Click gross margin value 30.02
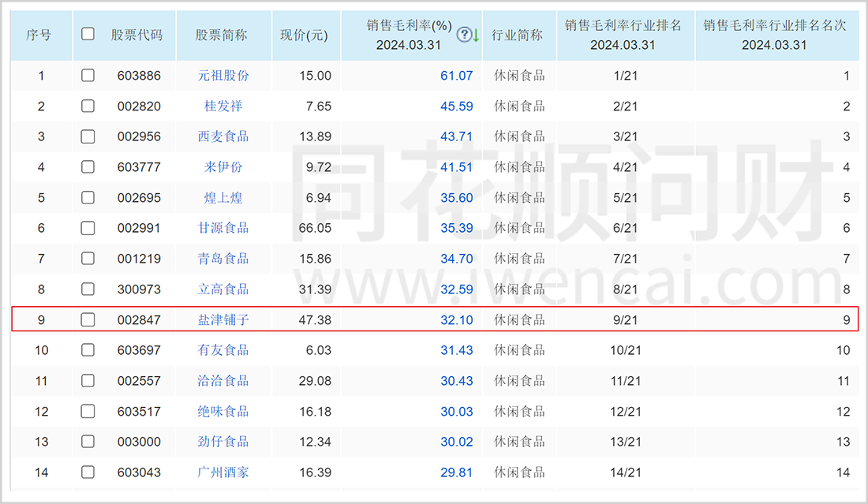 pyautogui.click(x=457, y=442)
